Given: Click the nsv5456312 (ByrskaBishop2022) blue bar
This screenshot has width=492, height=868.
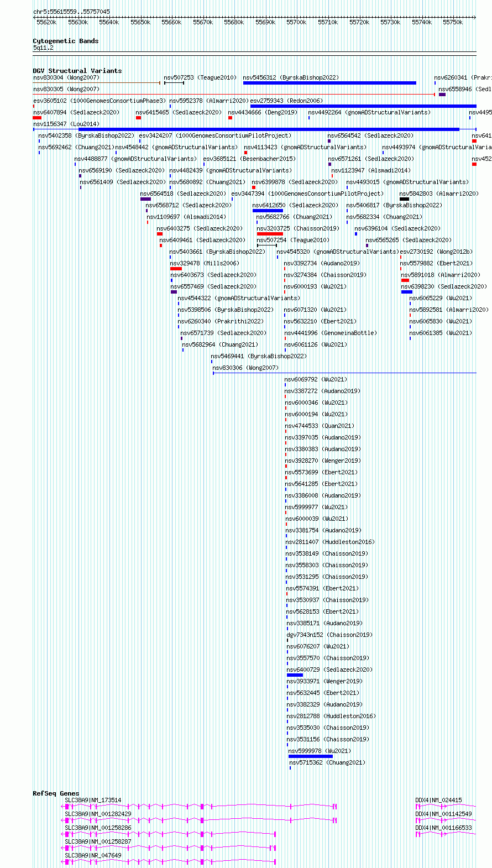Looking at the screenshot, I should click(x=329, y=83).
